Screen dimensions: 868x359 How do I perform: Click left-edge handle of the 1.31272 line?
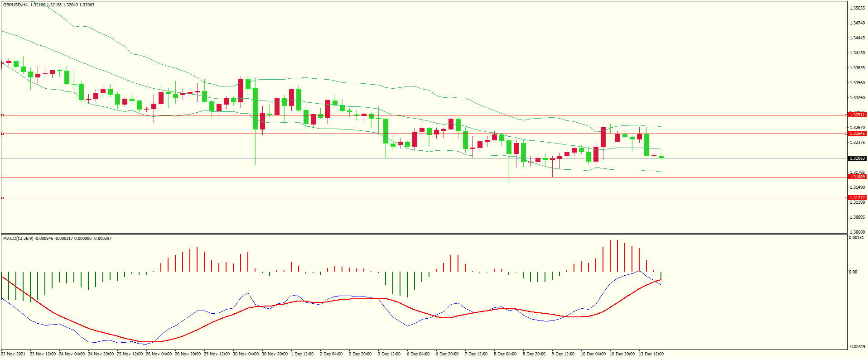[x=2, y=198]
